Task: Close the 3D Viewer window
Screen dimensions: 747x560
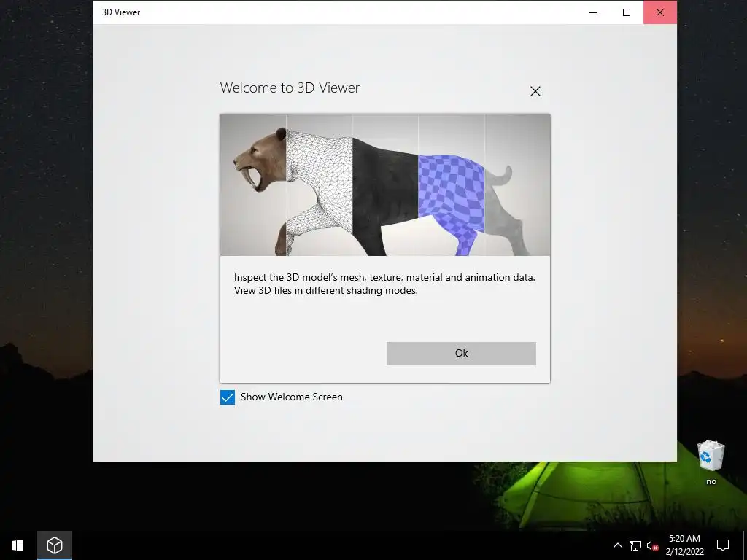Action: [x=659, y=12]
